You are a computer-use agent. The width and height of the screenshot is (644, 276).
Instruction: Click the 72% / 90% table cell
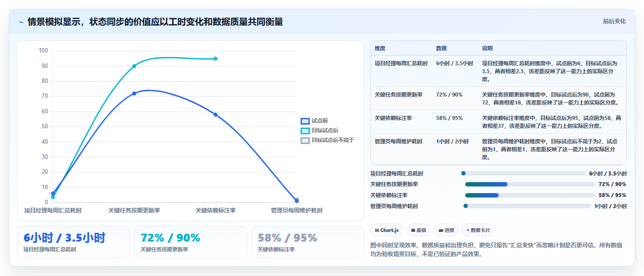coord(449,95)
